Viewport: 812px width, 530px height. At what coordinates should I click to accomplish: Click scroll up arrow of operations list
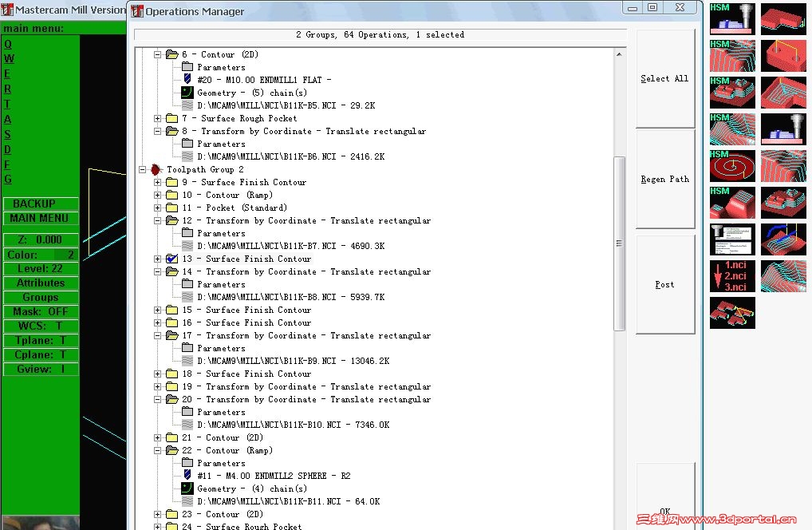pos(619,54)
